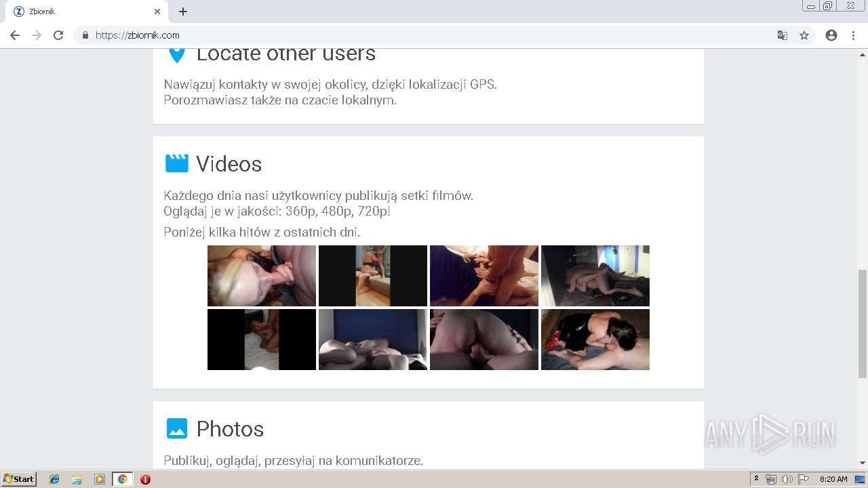Select the Chrome taskbar button
This screenshot has height=488, width=868.
click(x=122, y=479)
